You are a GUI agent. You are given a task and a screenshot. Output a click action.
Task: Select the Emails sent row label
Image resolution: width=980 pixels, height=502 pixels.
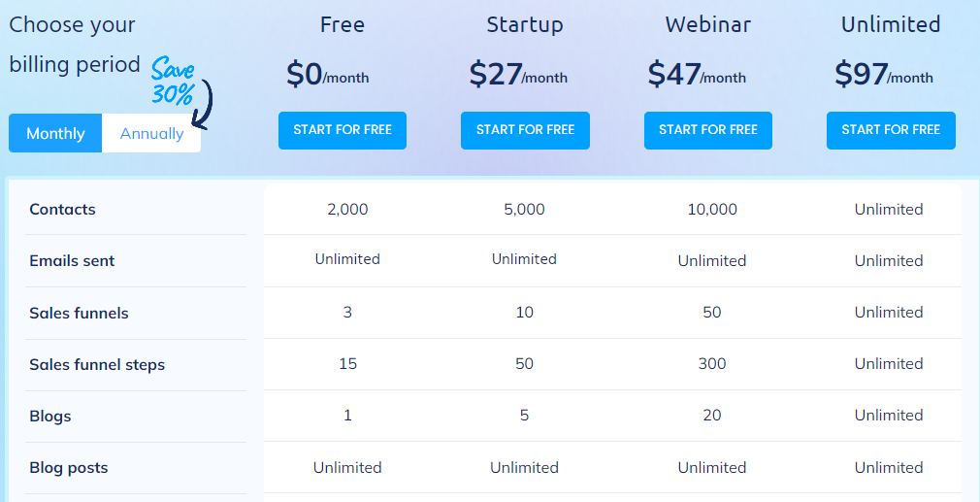(72, 260)
